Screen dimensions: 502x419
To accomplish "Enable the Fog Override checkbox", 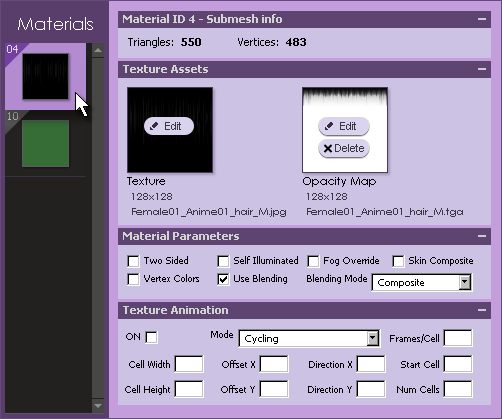I will (313, 261).
